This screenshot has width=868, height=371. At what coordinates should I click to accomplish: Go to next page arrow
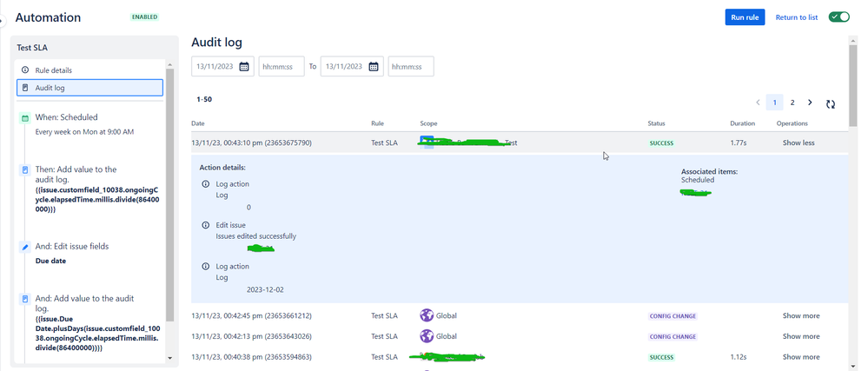810,103
